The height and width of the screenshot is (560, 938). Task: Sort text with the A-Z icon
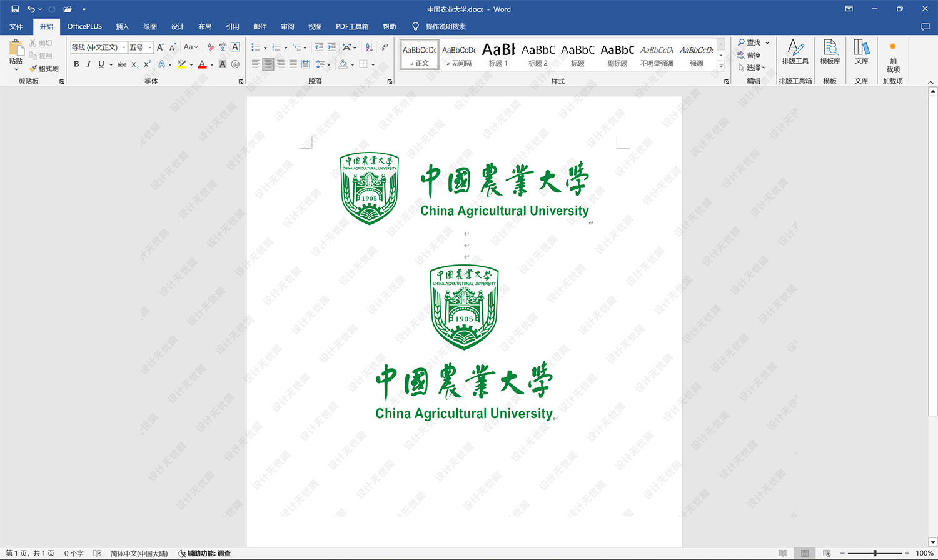[369, 47]
